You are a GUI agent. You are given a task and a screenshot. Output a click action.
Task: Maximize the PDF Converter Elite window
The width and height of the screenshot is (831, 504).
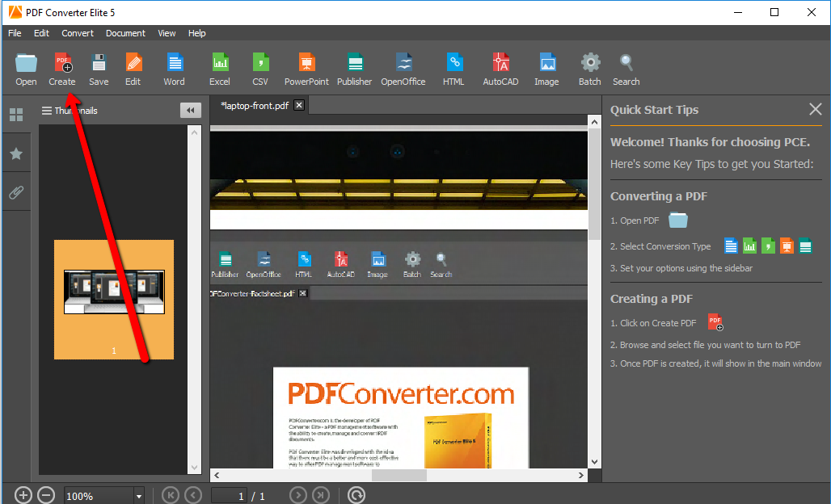tap(774, 12)
